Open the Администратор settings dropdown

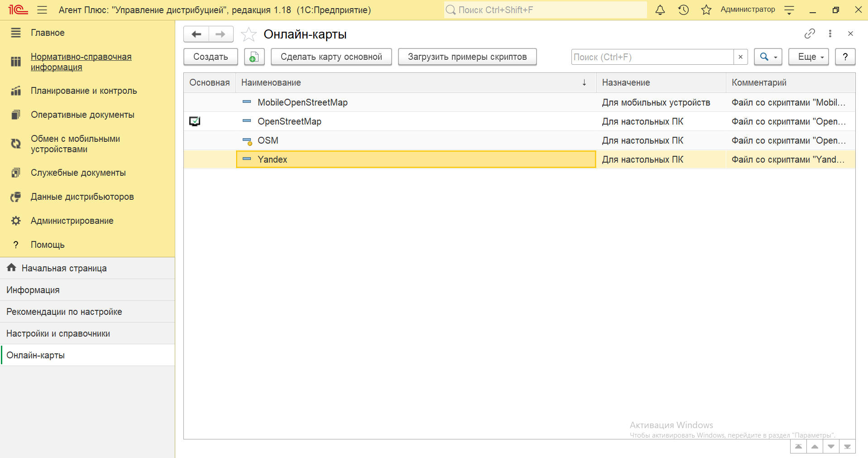pos(789,10)
